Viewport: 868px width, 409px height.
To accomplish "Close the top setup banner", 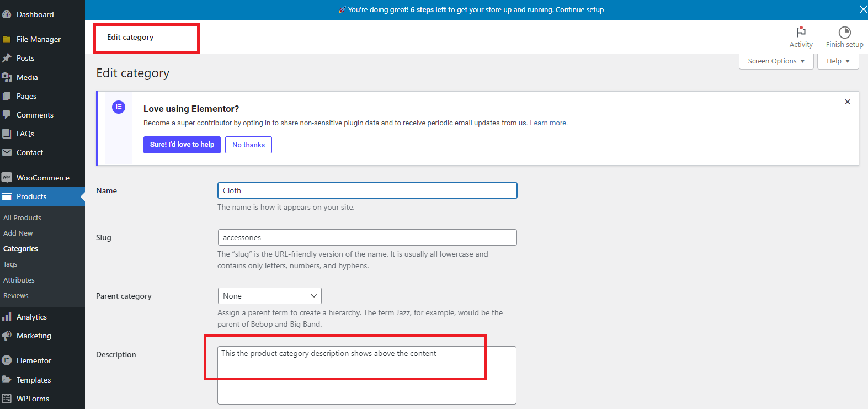I will [863, 9].
